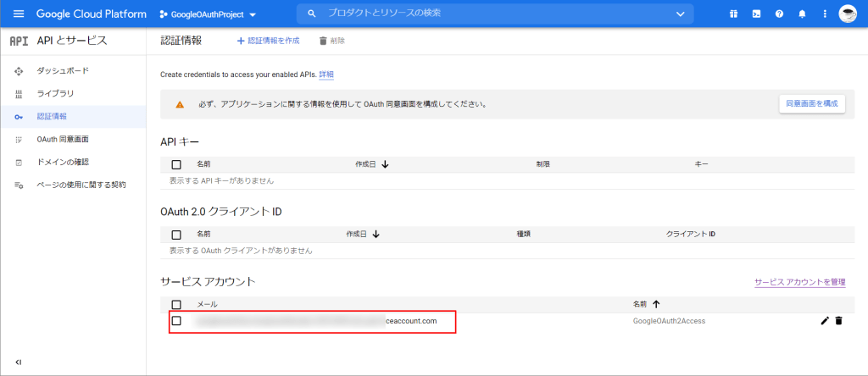The height and width of the screenshot is (376, 868).
Task: Click the メール column header
Action: click(207, 304)
